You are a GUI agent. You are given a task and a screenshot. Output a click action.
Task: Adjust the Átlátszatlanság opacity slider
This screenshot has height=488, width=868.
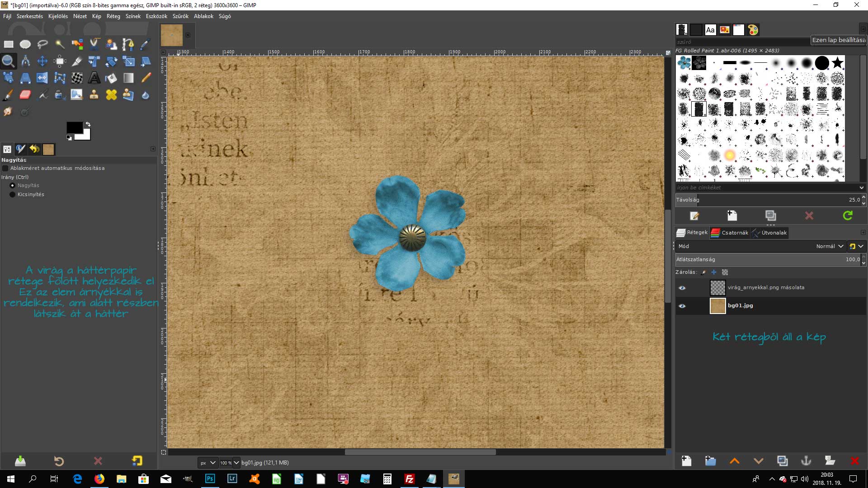coord(764,259)
